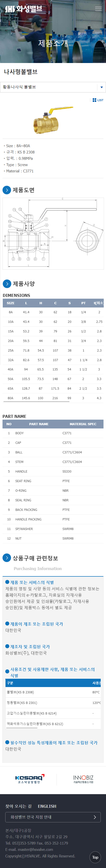Open 화성밸브 전국 지점 안내 button
The width and height of the screenshot is (106, 868).
53,817
